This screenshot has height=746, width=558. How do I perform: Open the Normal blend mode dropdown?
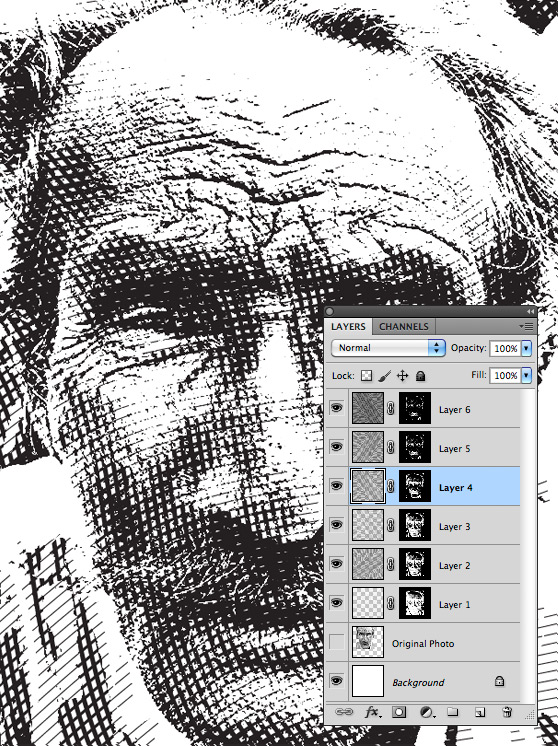click(388, 348)
